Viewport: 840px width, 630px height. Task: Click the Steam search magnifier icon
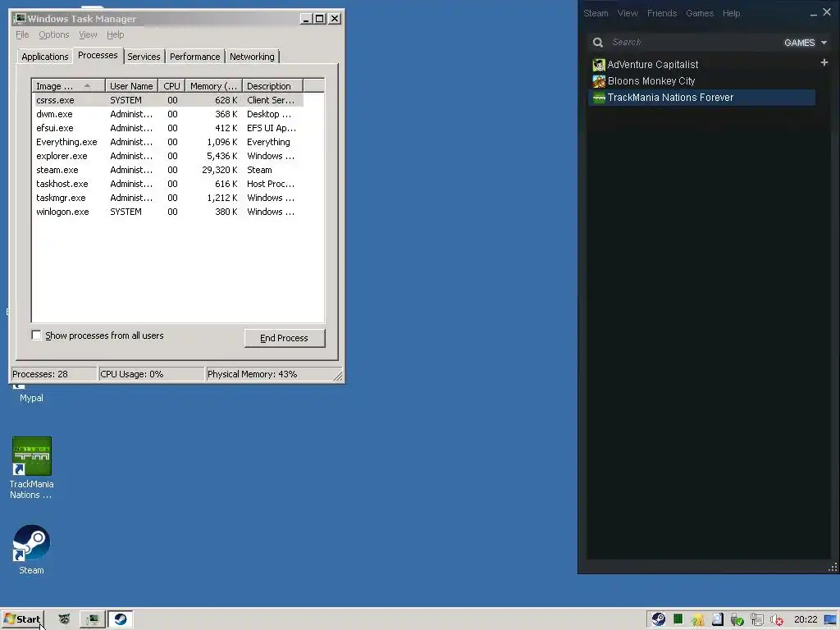[x=598, y=43]
